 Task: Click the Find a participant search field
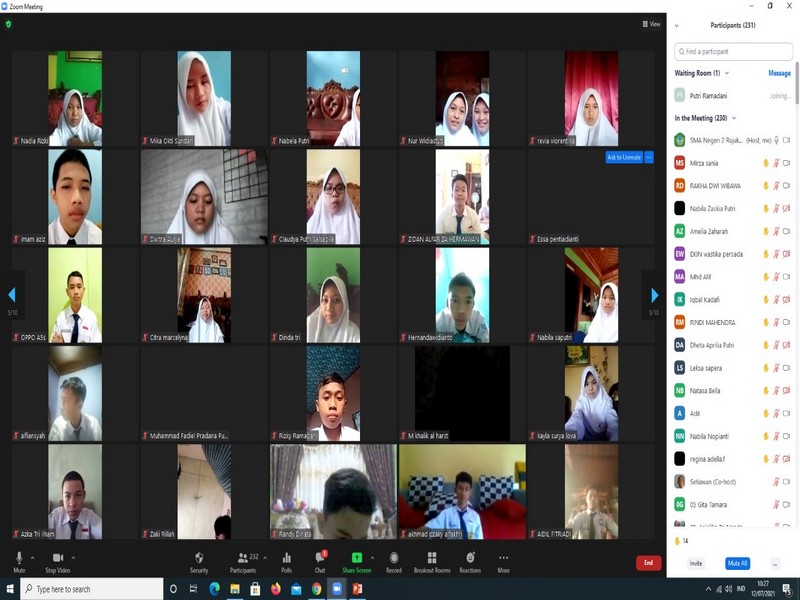(x=733, y=51)
